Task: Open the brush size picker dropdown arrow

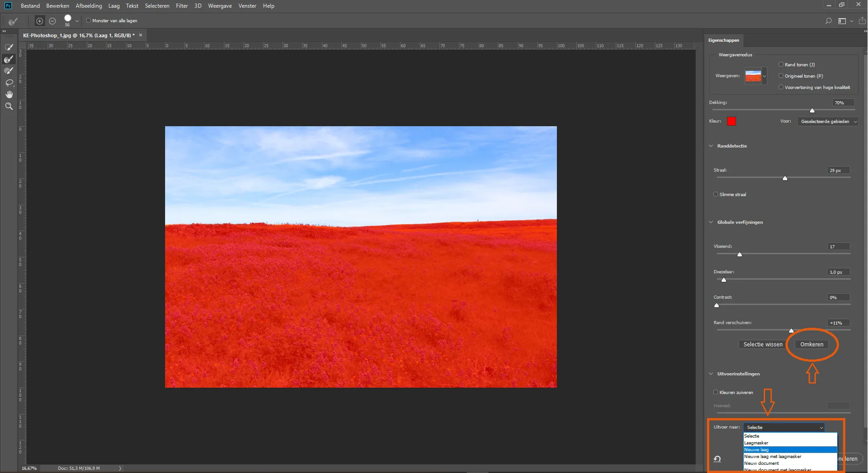Action: [77, 21]
